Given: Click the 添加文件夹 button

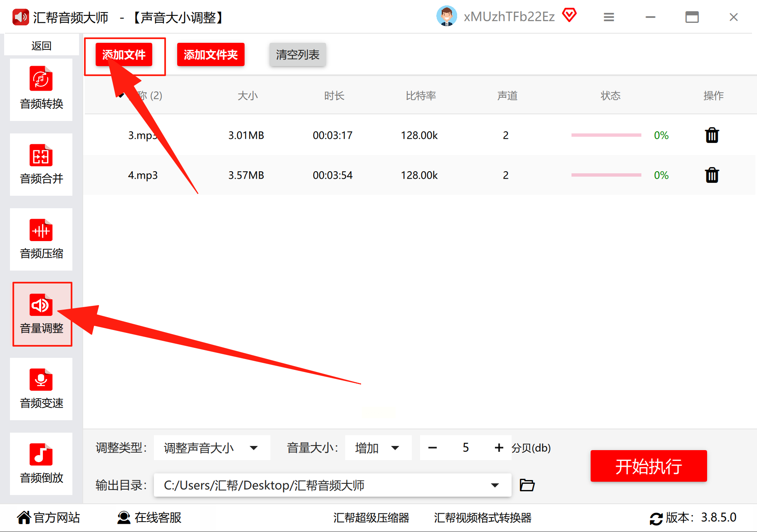Looking at the screenshot, I should coord(211,54).
